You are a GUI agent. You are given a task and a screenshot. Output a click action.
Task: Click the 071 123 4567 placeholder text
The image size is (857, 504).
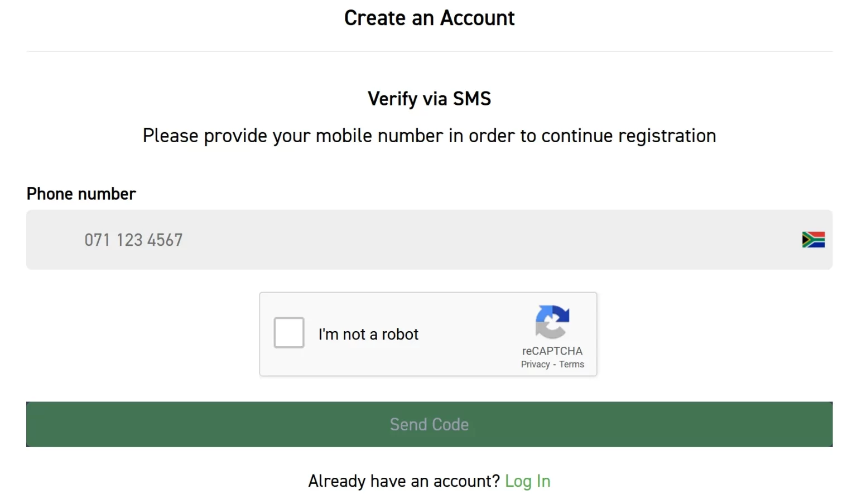click(x=133, y=240)
